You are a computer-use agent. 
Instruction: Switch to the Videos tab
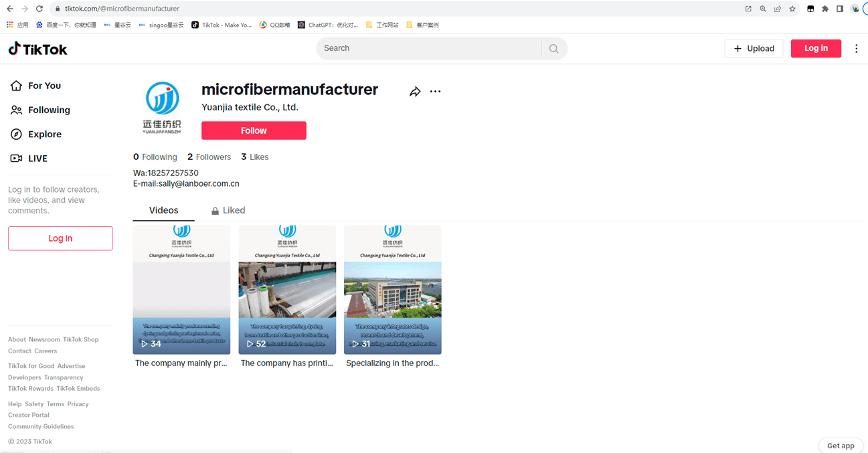click(164, 210)
